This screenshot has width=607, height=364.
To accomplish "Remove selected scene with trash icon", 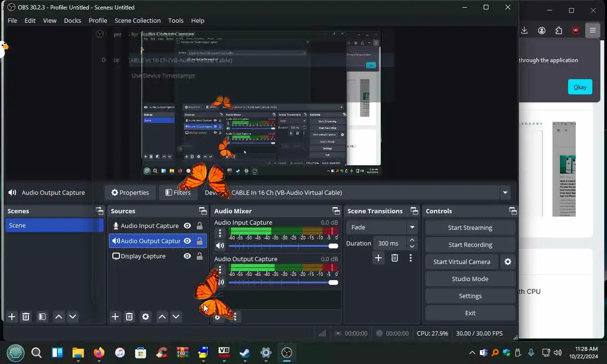I will point(26,317).
